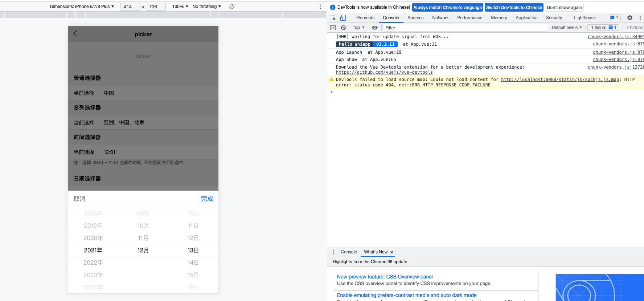Open the vue-devtools GitHub link
The height and width of the screenshot is (301, 644).
point(384,72)
